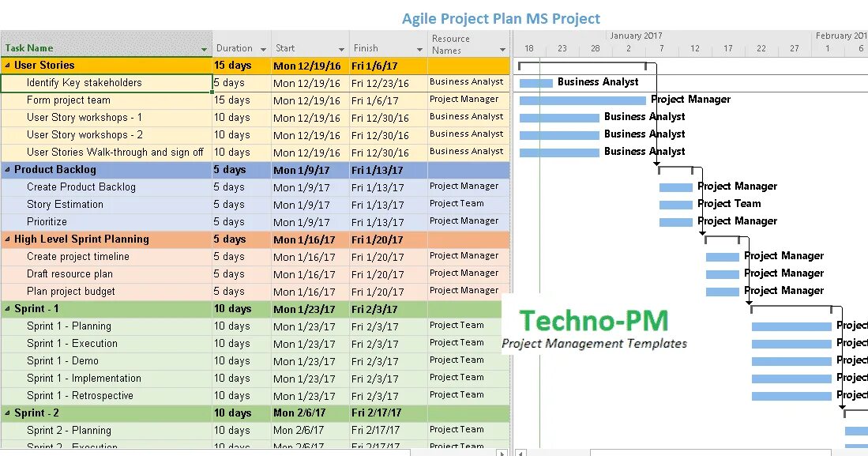The image size is (868, 456).
Task: Collapse the Product Backlog group
Action: coord(9,169)
